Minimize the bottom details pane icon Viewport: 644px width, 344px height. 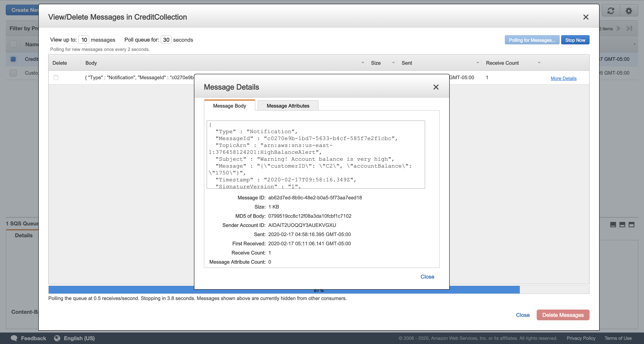click(613, 225)
